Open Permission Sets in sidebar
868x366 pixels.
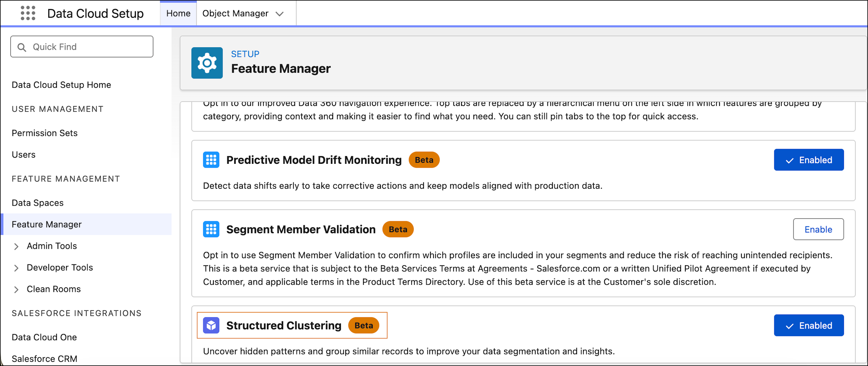click(45, 133)
